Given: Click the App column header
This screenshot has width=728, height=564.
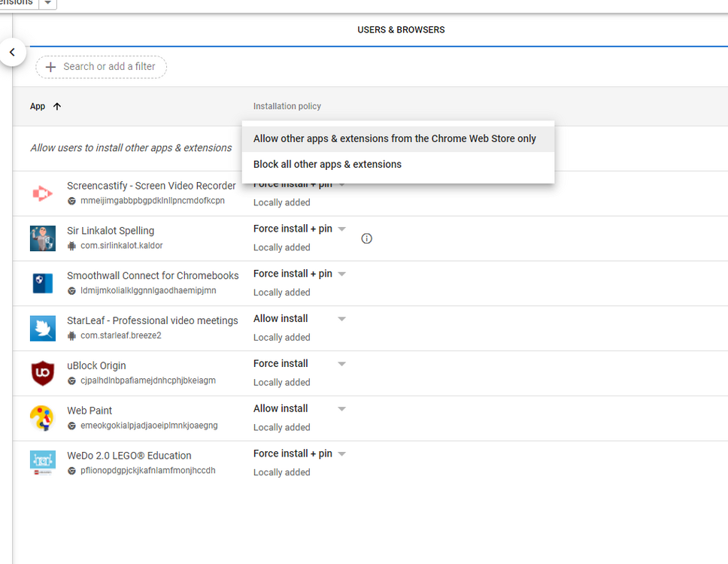Looking at the screenshot, I should click(38, 106).
